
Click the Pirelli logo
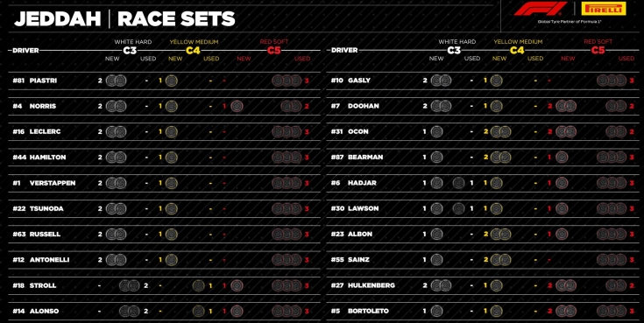604,9
